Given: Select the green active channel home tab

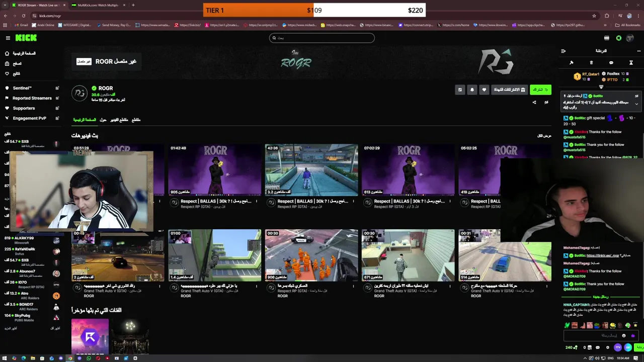Looking at the screenshot, I should [x=85, y=120].
